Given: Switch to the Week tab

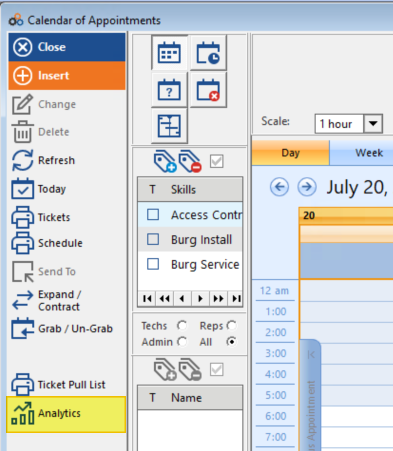Looking at the screenshot, I should click(x=362, y=153).
